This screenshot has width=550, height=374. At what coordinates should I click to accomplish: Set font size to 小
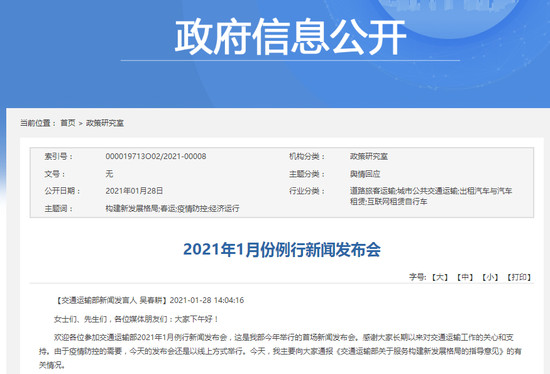point(490,277)
